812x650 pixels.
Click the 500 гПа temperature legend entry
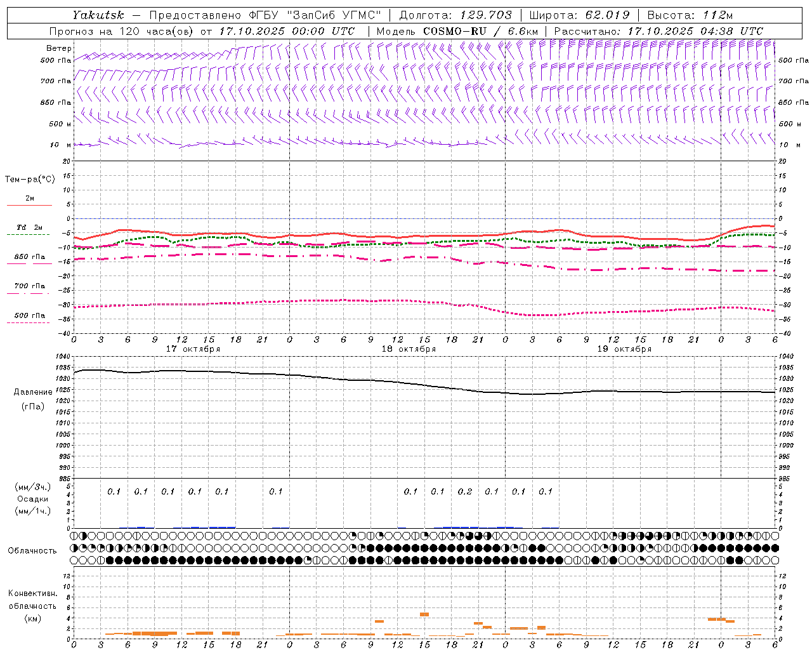click(x=30, y=315)
